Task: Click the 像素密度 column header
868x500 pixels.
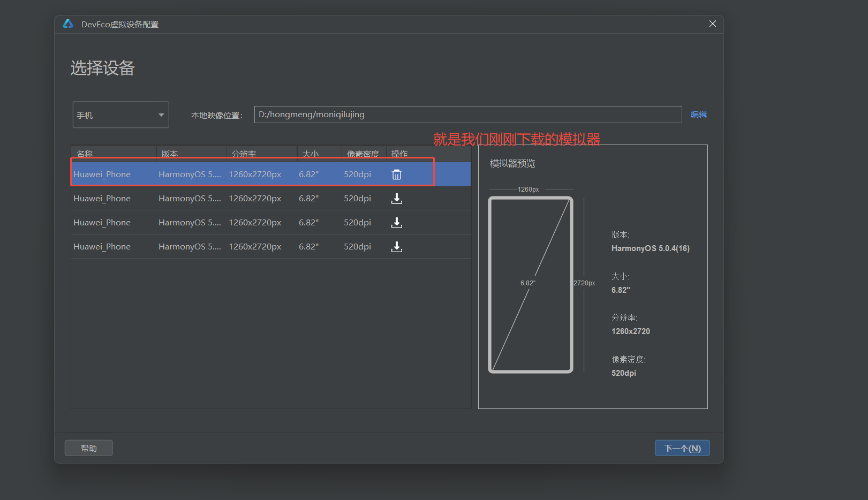Action: pos(363,154)
